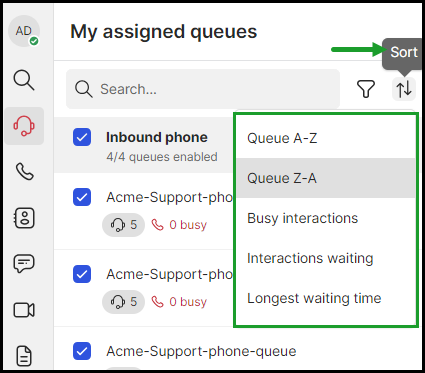425x373 pixels.
Task: Open the video camera sidebar icon
Action: click(24, 310)
